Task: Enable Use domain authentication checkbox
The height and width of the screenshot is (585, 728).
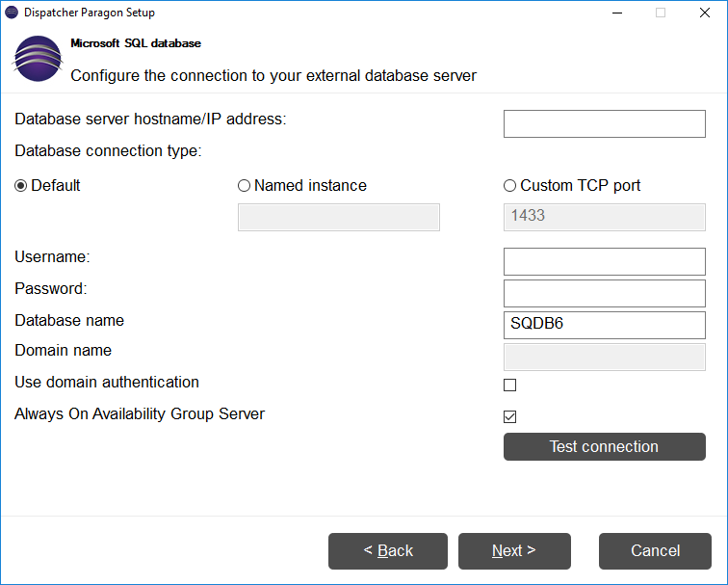Action: click(x=510, y=386)
